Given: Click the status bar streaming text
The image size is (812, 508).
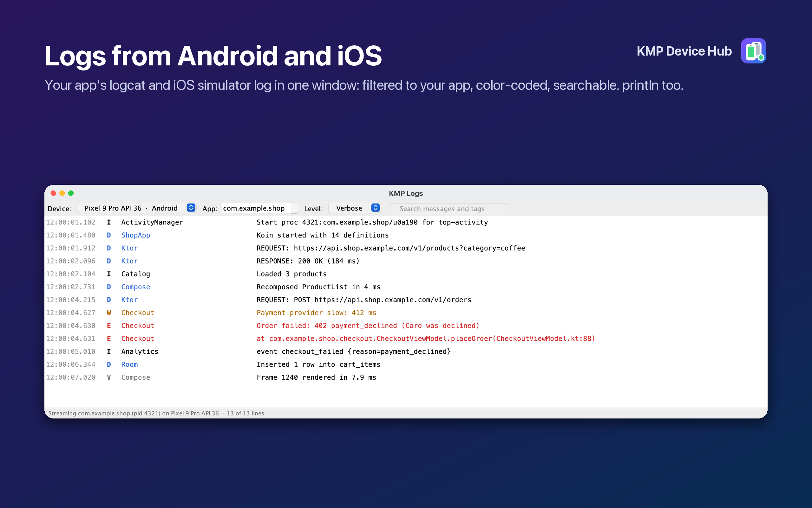Looking at the screenshot, I should pyautogui.click(x=134, y=413).
